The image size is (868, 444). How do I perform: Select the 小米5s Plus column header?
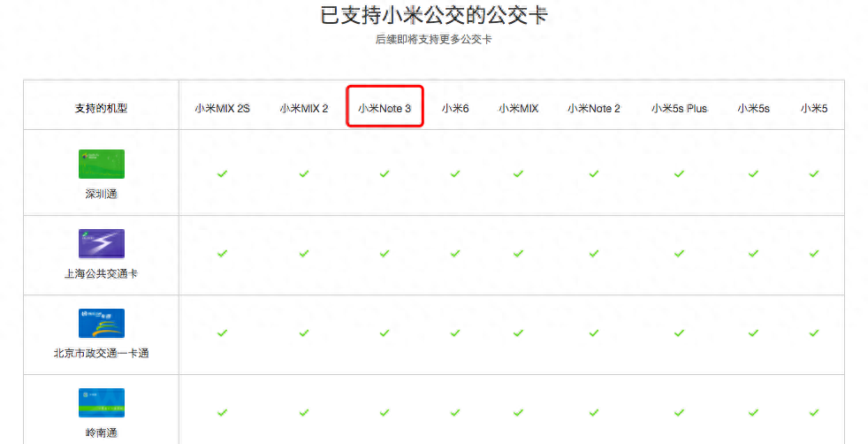[x=679, y=109]
